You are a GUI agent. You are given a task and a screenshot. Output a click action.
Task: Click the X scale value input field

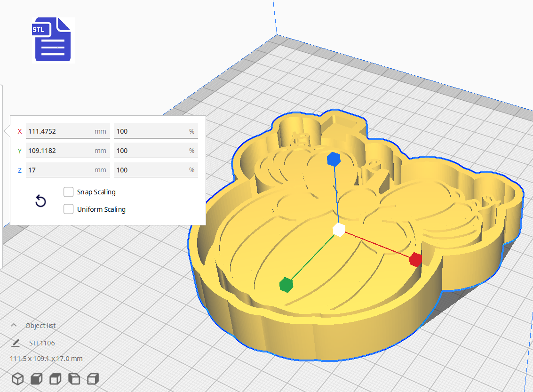pyautogui.click(x=67, y=131)
